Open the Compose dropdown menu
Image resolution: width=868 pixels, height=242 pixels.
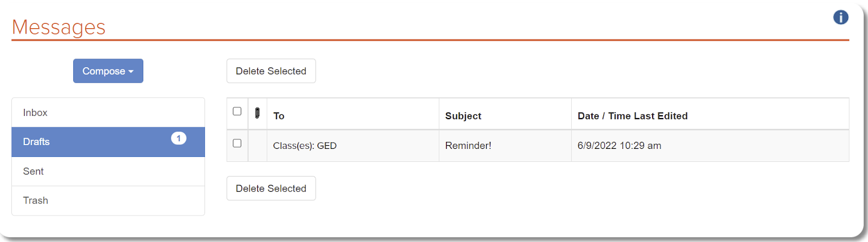108,71
